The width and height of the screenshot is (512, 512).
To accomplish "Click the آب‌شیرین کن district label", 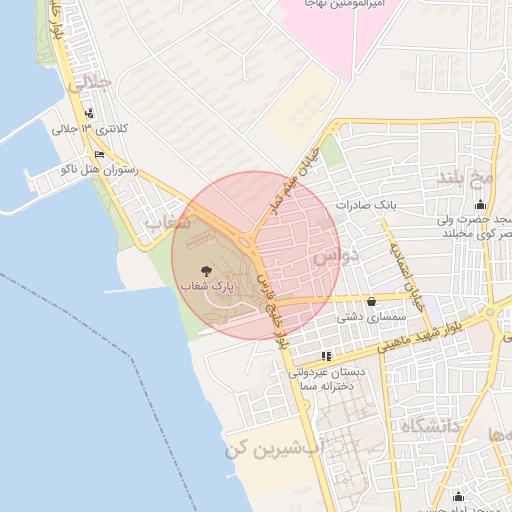I will 274,450.
